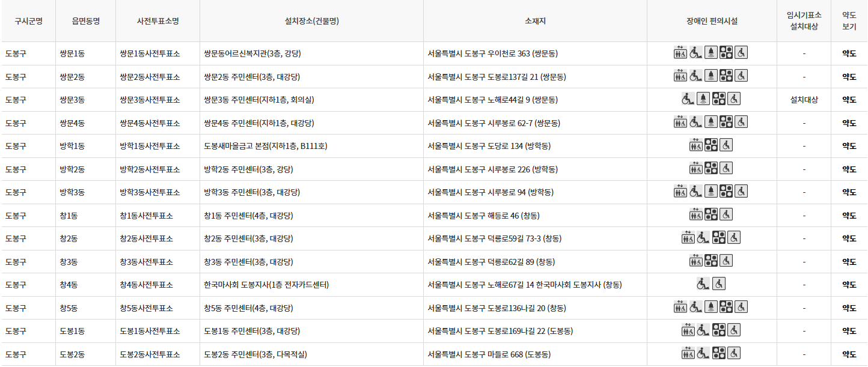The height and width of the screenshot is (367, 868).
Task: Open the 약도 link for 쌍문1동사전투표소
Action: click(x=848, y=52)
